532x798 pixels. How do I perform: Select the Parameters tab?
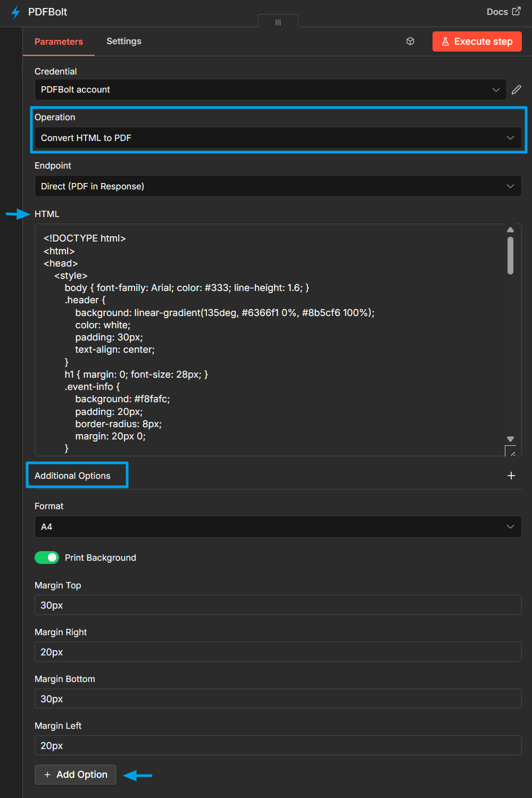[59, 41]
